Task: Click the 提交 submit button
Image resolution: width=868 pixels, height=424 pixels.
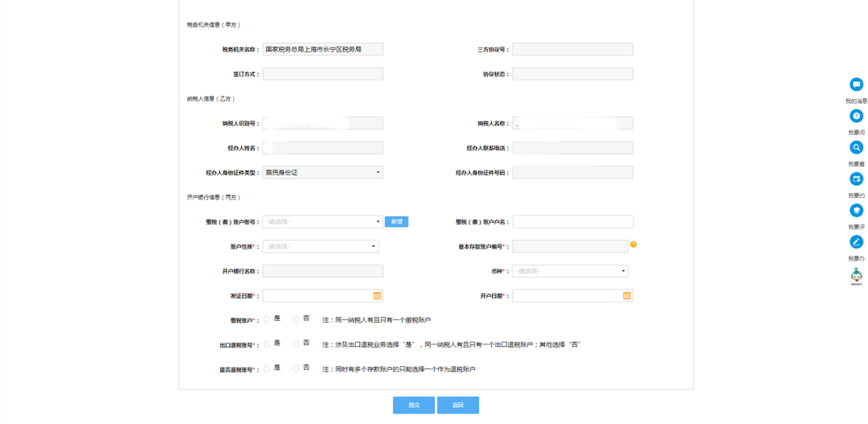Action: point(414,405)
